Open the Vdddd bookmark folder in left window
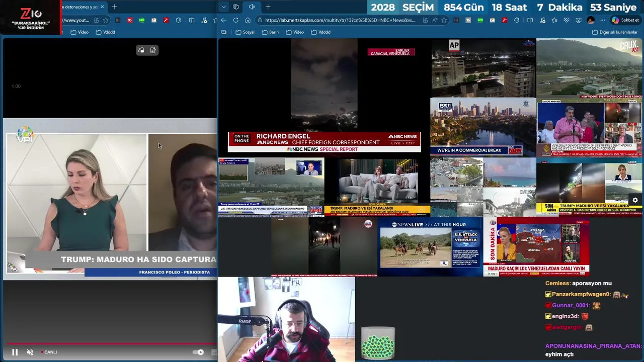The height and width of the screenshot is (362, 644). (106, 32)
